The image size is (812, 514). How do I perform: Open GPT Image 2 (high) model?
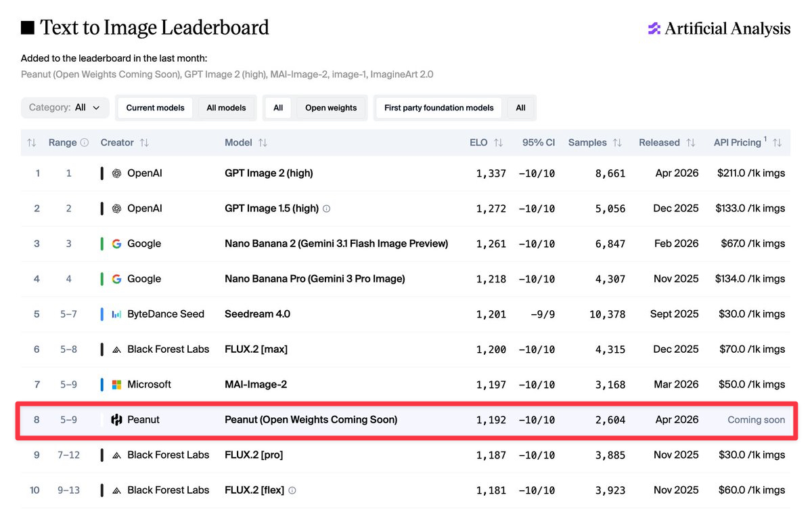269,173
